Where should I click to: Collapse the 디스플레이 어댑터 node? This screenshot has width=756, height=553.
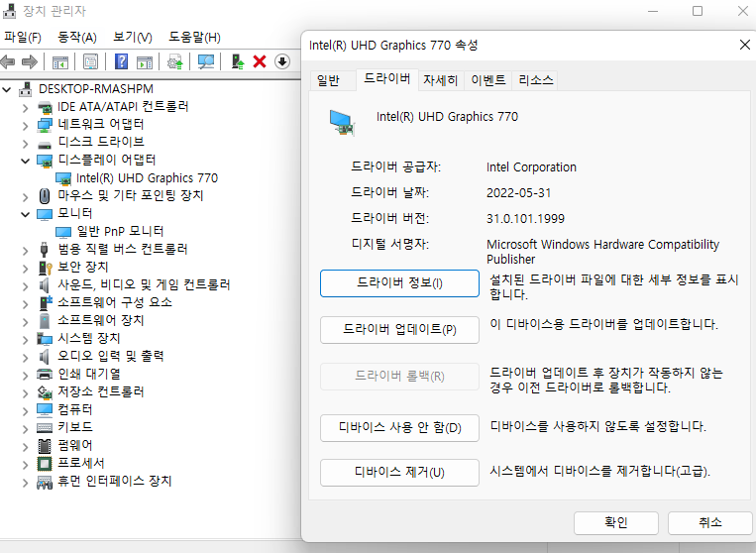[25, 161]
